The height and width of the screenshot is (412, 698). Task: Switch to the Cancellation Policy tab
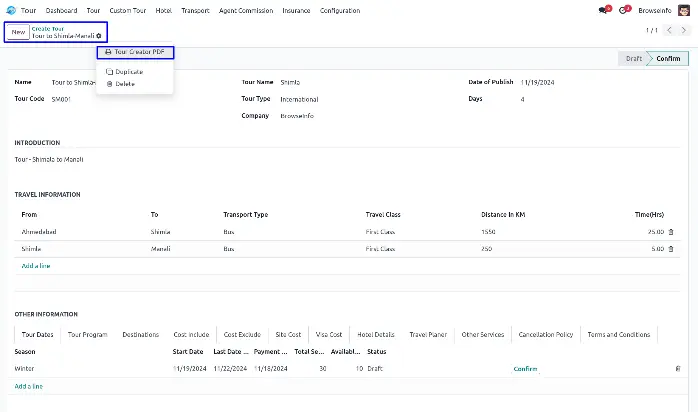coord(545,334)
